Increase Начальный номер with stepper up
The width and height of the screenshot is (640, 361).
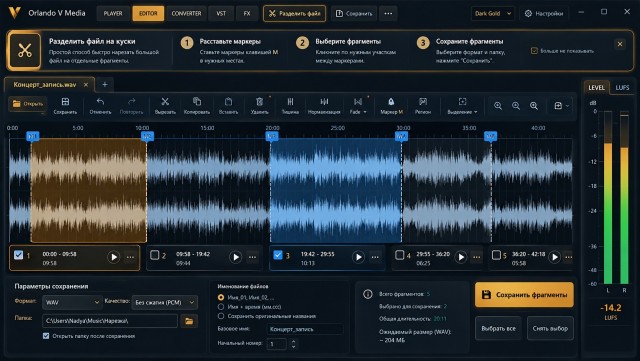click(x=293, y=341)
